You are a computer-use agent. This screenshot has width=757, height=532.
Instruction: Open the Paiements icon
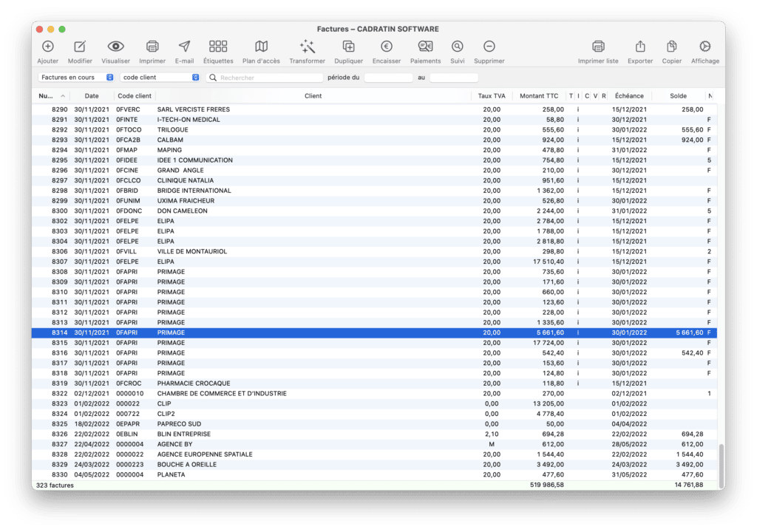click(x=425, y=47)
